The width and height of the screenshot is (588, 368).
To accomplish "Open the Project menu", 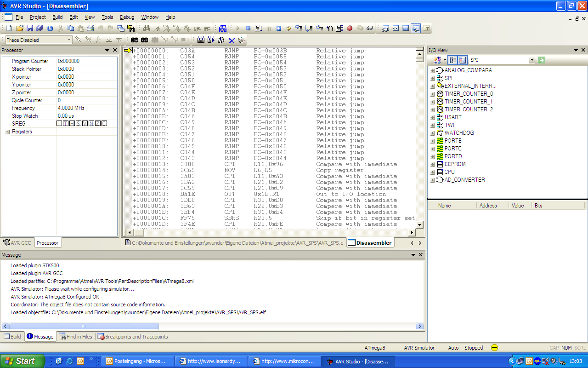I will pyautogui.click(x=38, y=17).
